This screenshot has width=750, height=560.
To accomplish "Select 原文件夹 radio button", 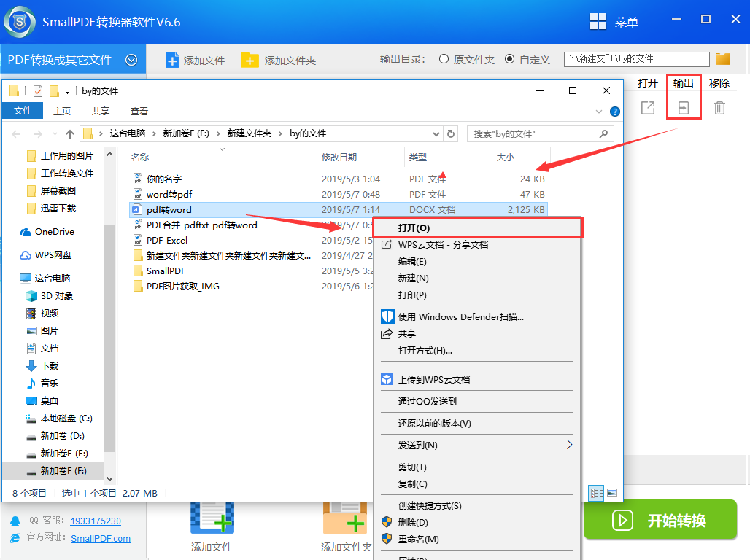I will [444, 59].
